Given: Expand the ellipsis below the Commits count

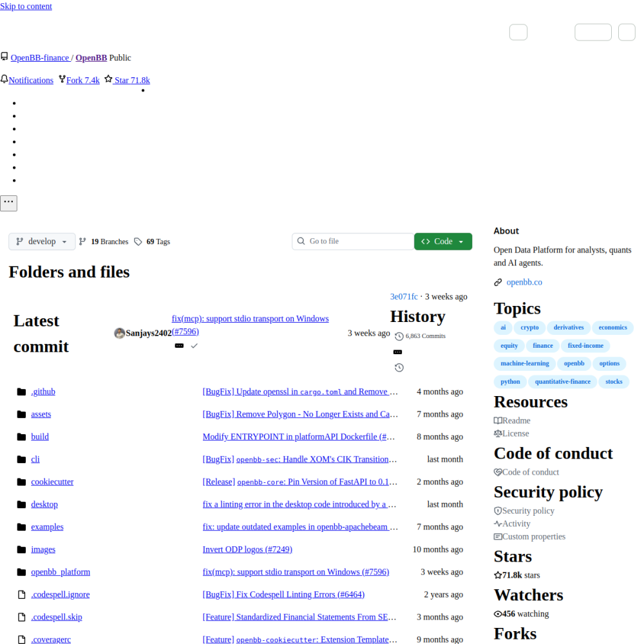Looking at the screenshot, I should [x=397, y=352].
